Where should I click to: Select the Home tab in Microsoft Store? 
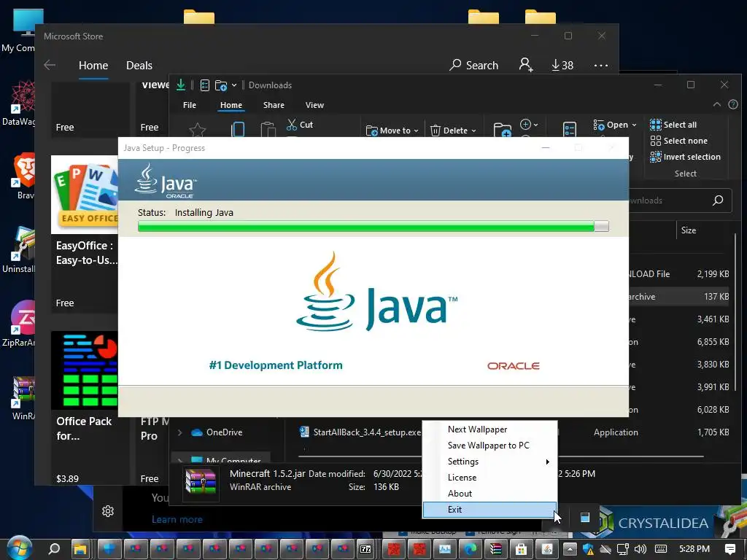point(93,65)
